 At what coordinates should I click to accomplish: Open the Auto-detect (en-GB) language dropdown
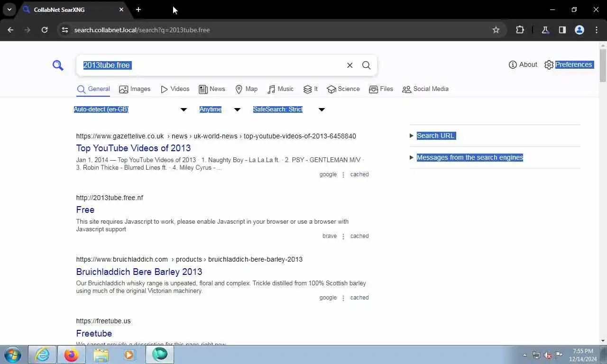130,109
